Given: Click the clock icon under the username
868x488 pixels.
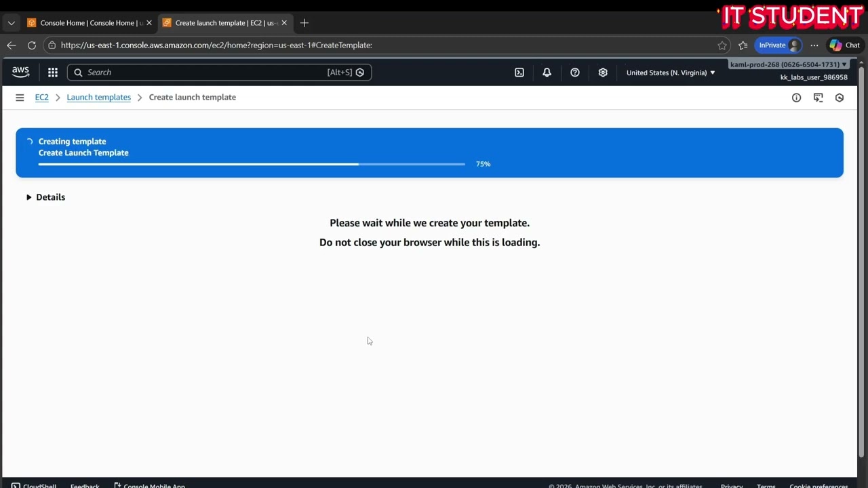Looking at the screenshot, I should [840, 98].
